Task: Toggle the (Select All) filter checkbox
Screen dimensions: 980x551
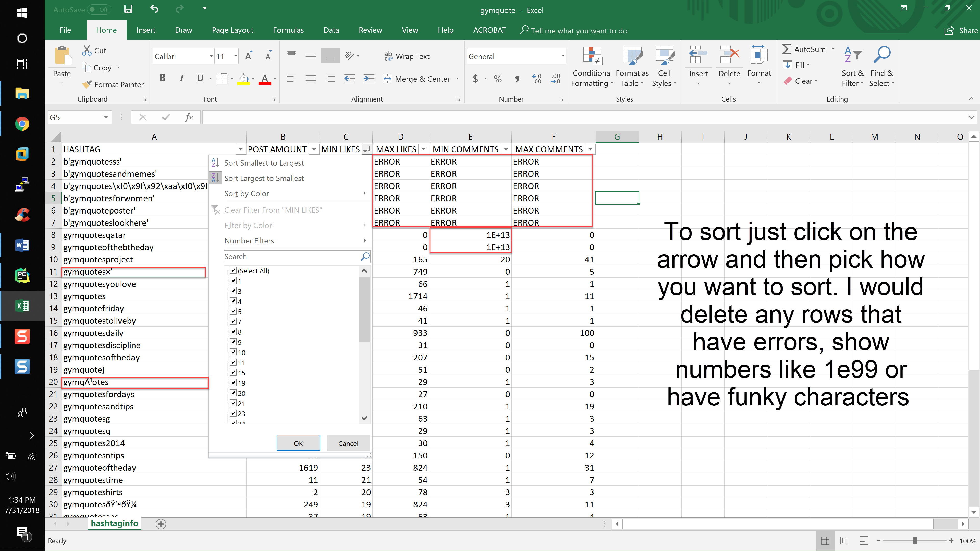Action: [x=233, y=270]
